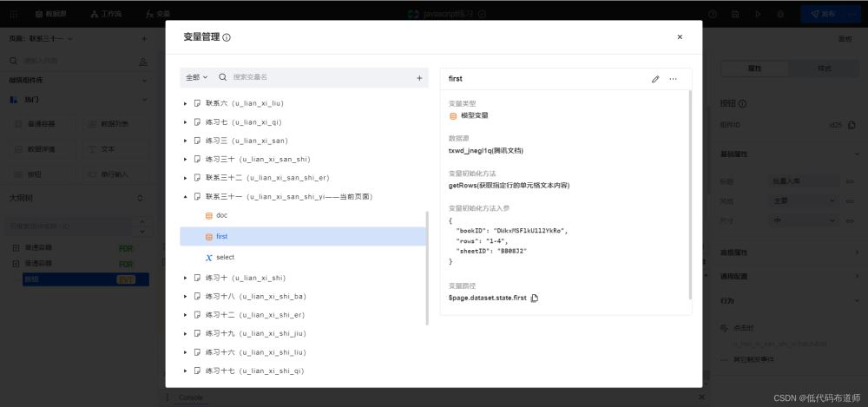Click the txwd_jnegl1q(腾讯文档) data source text
Screen dimensions: 868x407
coord(486,151)
